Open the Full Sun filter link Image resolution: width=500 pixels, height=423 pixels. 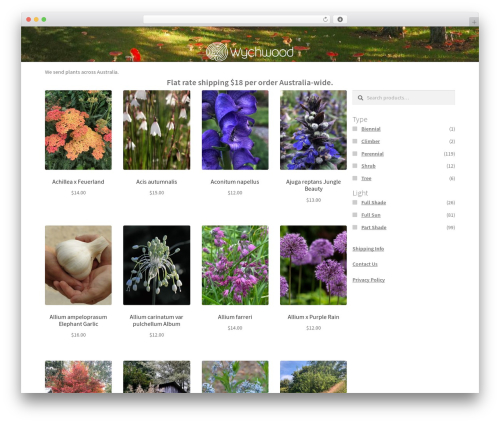click(371, 215)
